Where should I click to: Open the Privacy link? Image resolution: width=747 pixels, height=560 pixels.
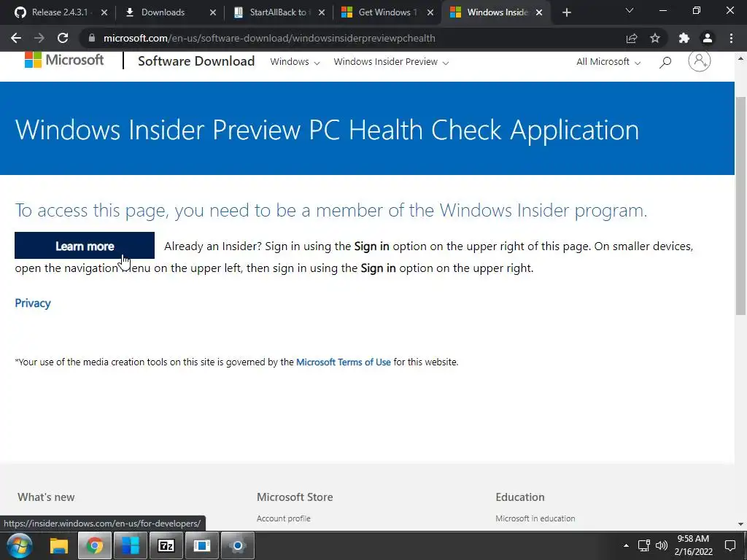(32, 303)
